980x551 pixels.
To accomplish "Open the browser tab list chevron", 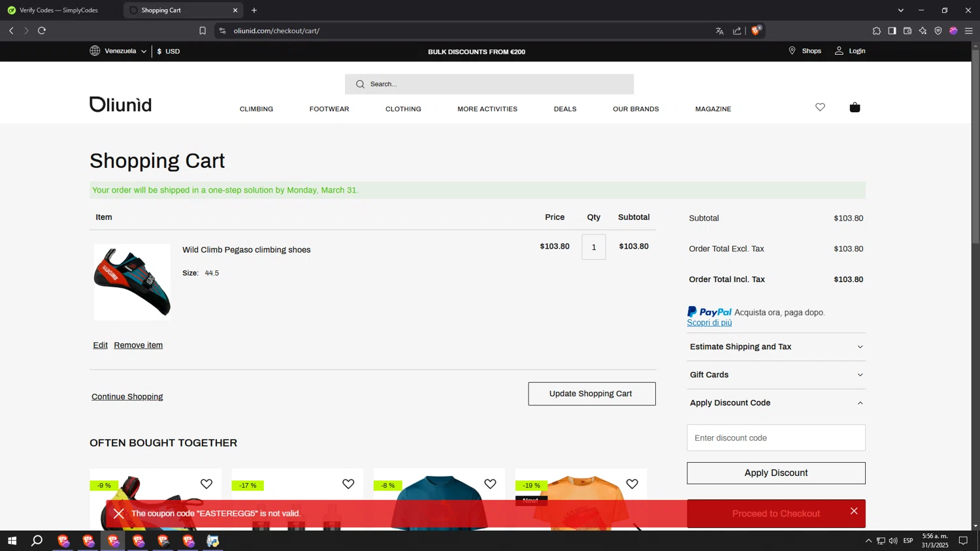I will (901, 10).
